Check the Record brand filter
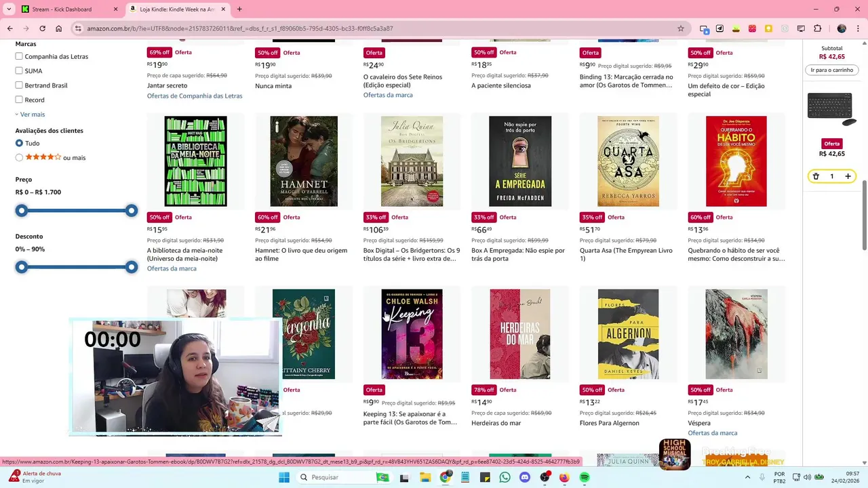This screenshot has height=488, width=868. click(x=19, y=100)
